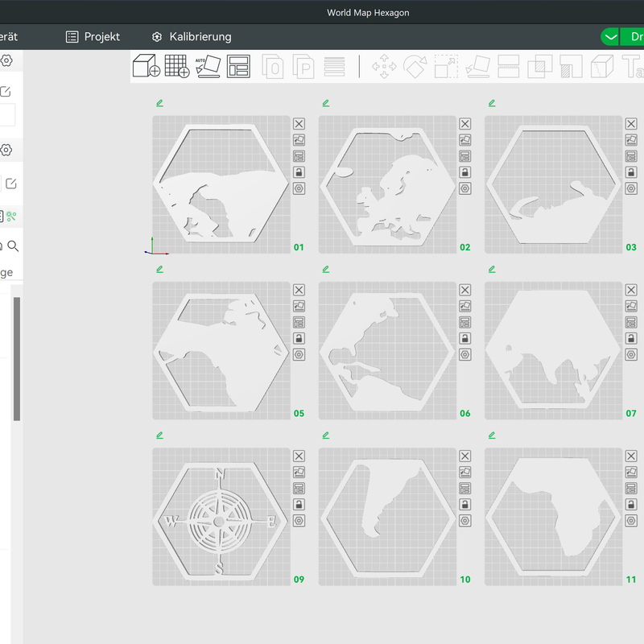Open the Kalibrierung tab
This screenshot has width=644, height=644.
coord(192,37)
